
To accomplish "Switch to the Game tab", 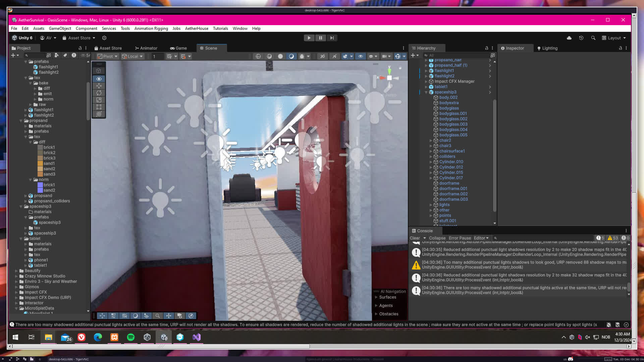I will tap(178, 48).
